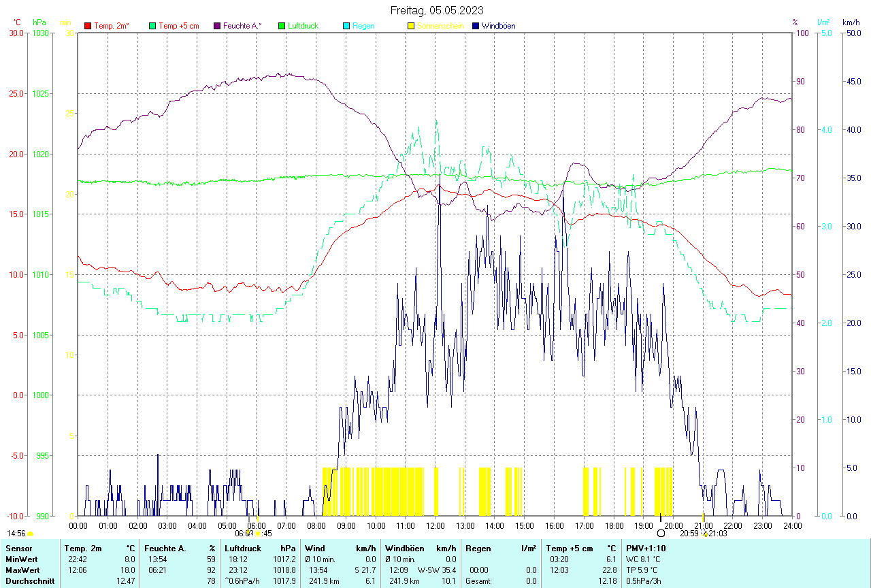
Task: Click the Temp +5 cm maximum value '22.8'
Action: click(x=608, y=570)
